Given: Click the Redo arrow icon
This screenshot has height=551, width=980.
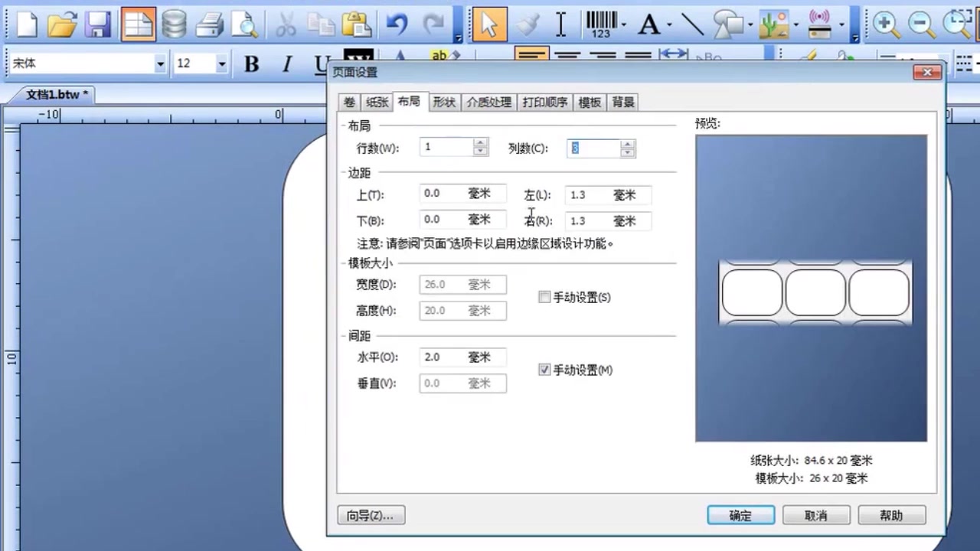Looking at the screenshot, I should pos(433,24).
